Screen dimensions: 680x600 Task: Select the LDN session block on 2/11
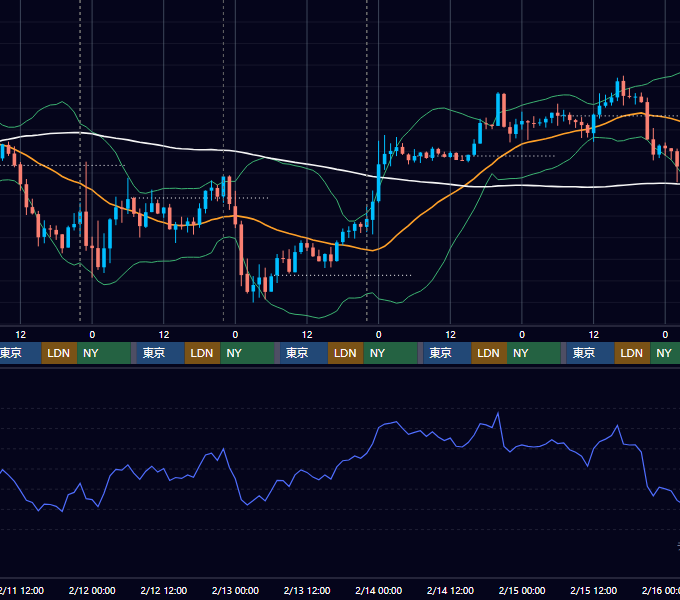pyautogui.click(x=59, y=353)
